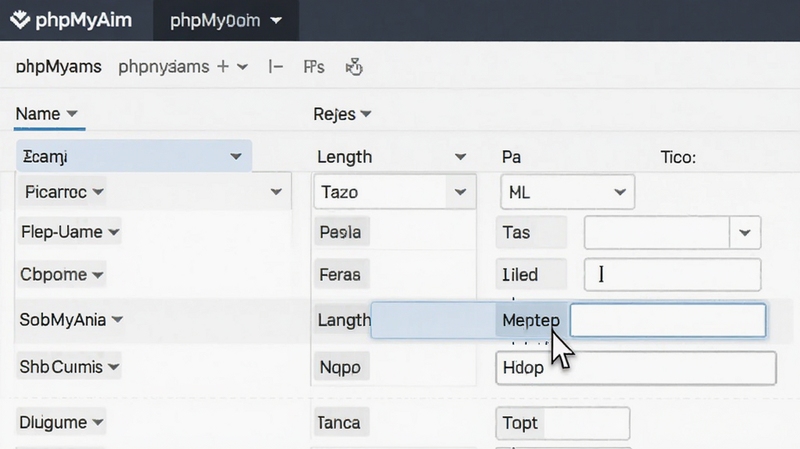The height and width of the screenshot is (449, 800).
Task: Expand the Picarroc tag dropdown
Action: click(98, 192)
